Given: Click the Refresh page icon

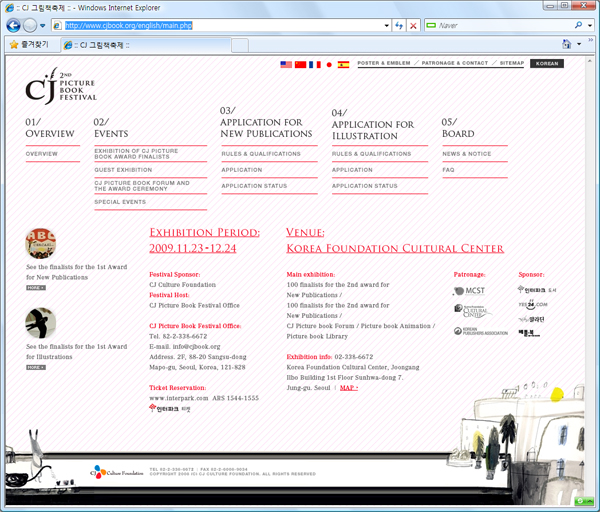Looking at the screenshot, I should 399,26.
